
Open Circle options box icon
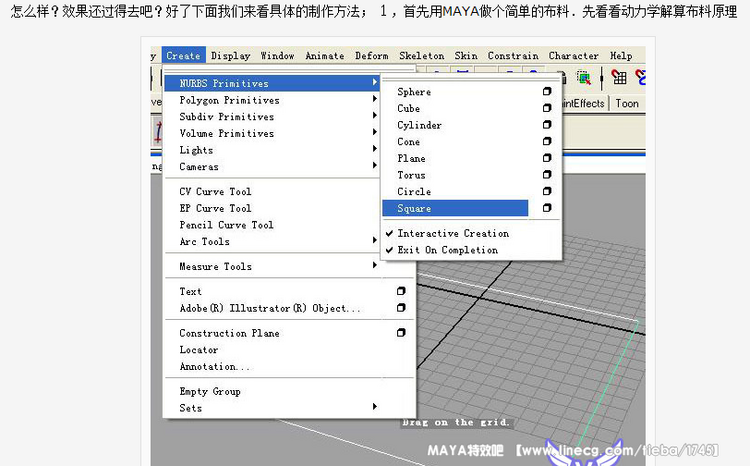(x=547, y=191)
